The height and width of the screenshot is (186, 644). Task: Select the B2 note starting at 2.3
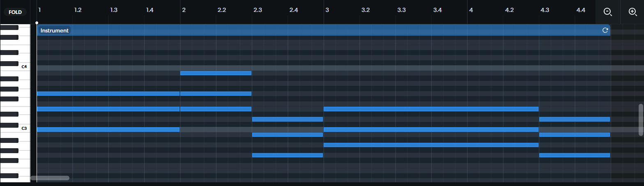287,135
